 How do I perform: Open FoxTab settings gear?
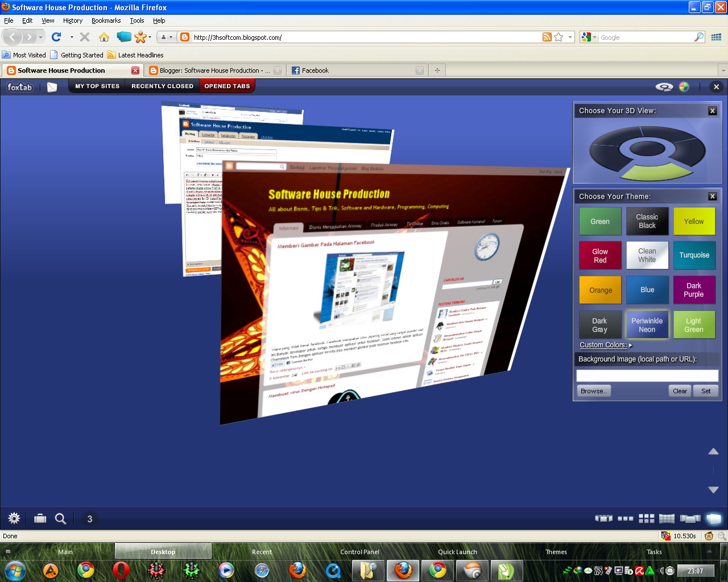pyautogui.click(x=14, y=518)
